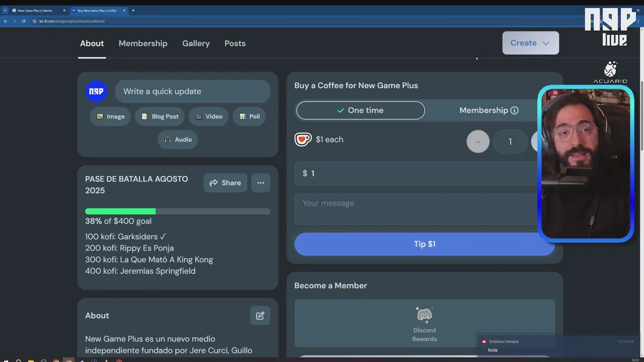Click the '200 kofi: Rippy Es Ponja' text

tap(129, 248)
